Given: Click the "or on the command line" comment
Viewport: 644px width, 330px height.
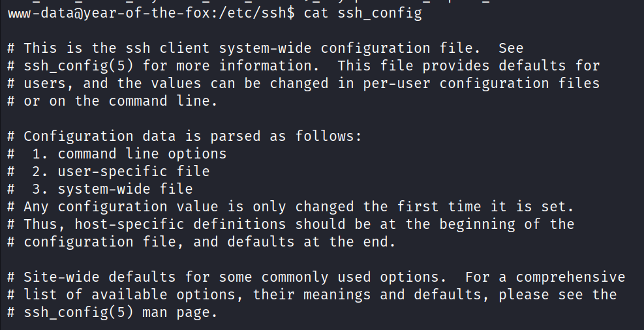Looking at the screenshot, I should (117, 101).
